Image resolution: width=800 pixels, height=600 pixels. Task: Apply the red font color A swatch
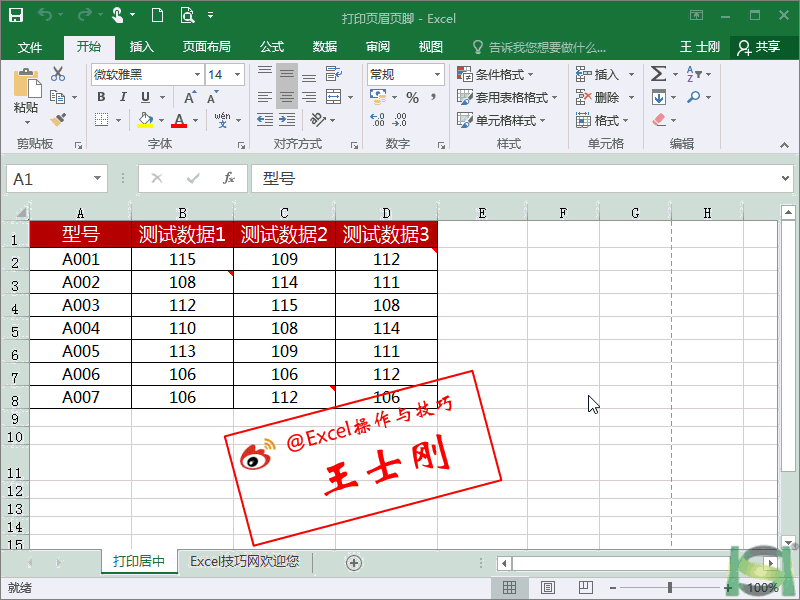point(179,120)
